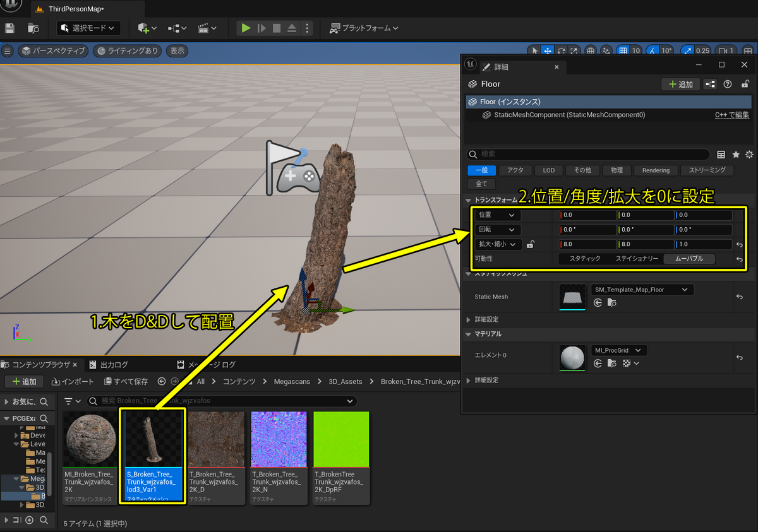
Task: Toggle surface snapping icon in viewport
Action: [x=606, y=51]
